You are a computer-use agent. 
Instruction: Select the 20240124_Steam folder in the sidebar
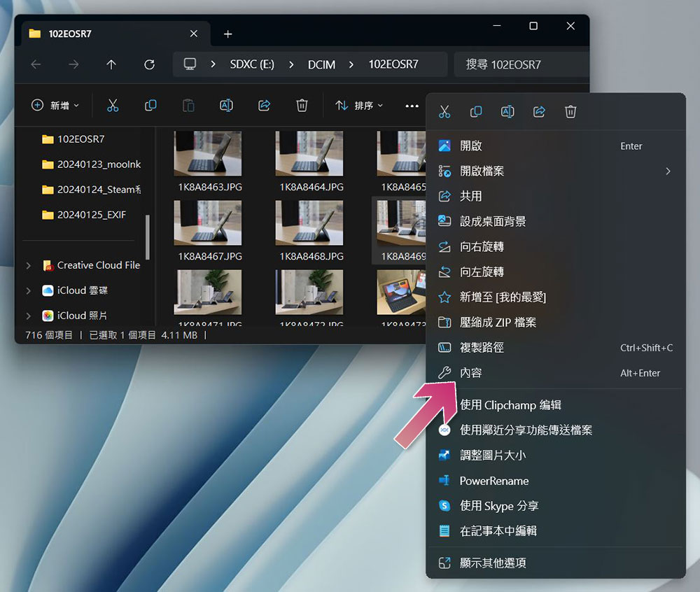(90, 190)
